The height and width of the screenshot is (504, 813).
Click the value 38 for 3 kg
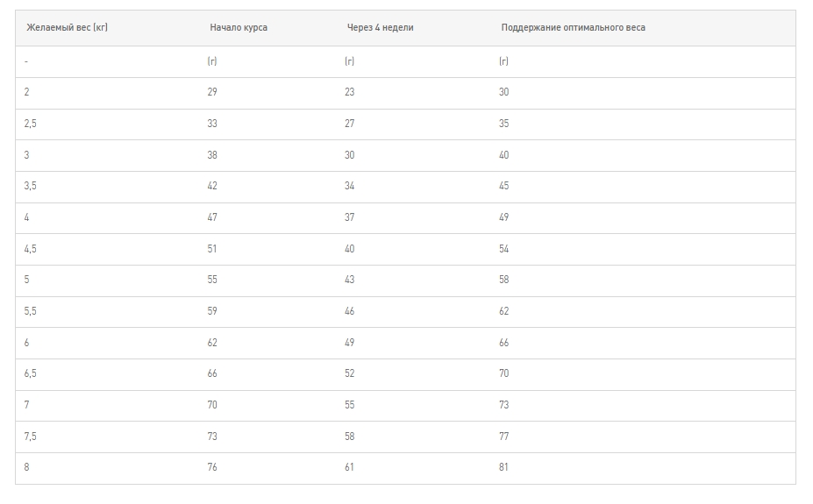tap(212, 155)
